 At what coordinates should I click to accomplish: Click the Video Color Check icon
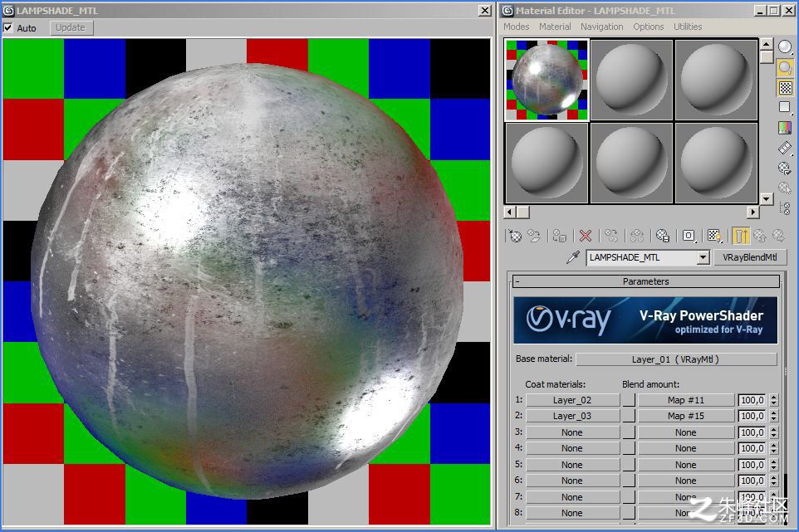(785, 127)
